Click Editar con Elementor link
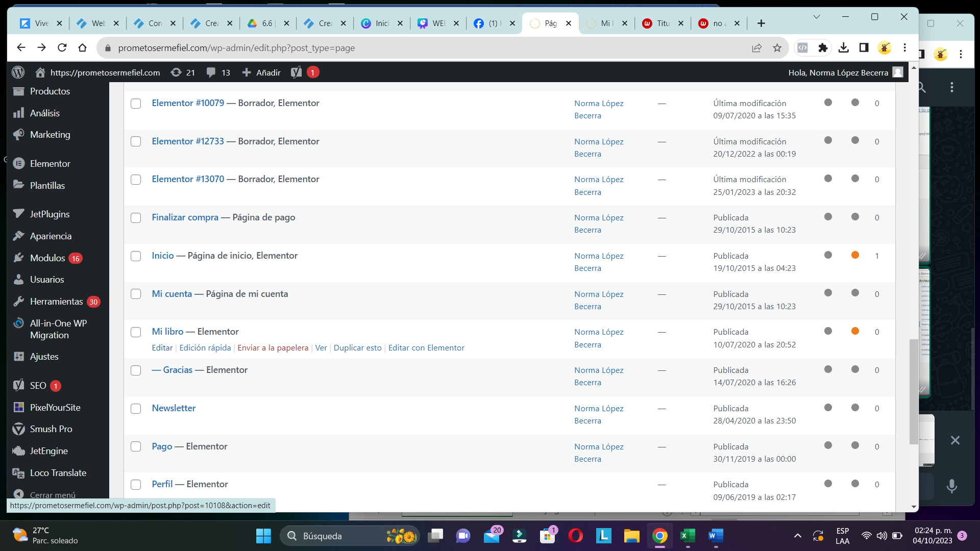Image resolution: width=980 pixels, height=551 pixels. (x=427, y=348)
